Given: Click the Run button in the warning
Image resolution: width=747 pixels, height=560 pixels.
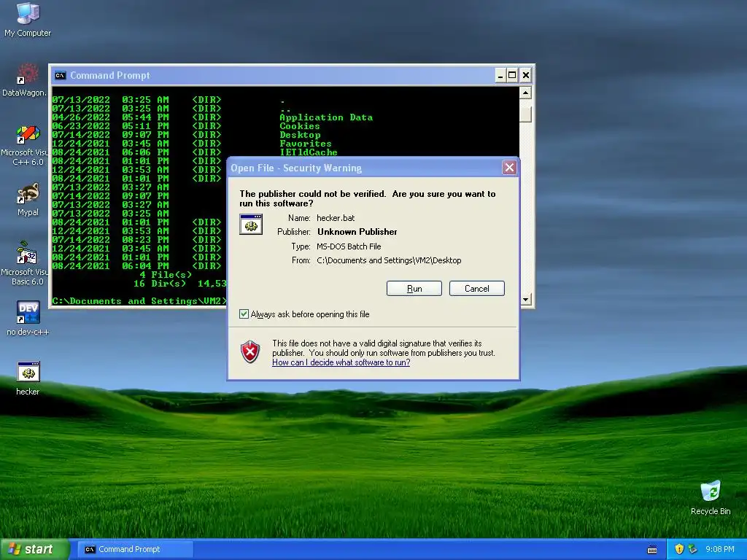Looking at the screenshot, I should [414, 289].
